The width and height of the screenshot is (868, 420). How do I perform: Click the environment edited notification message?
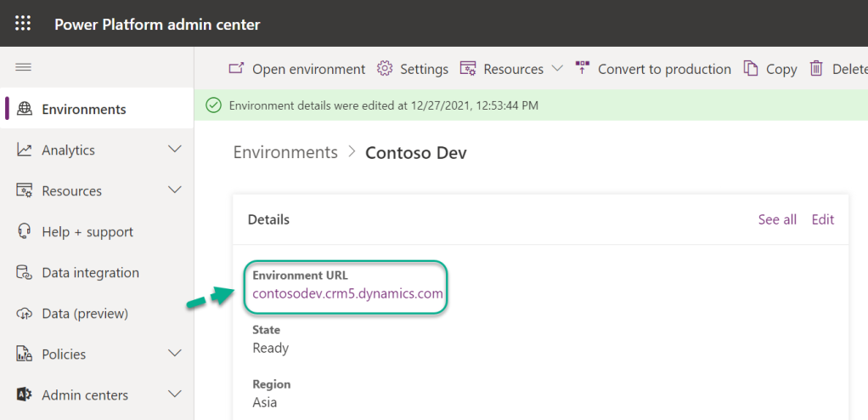tap(384, 105)
